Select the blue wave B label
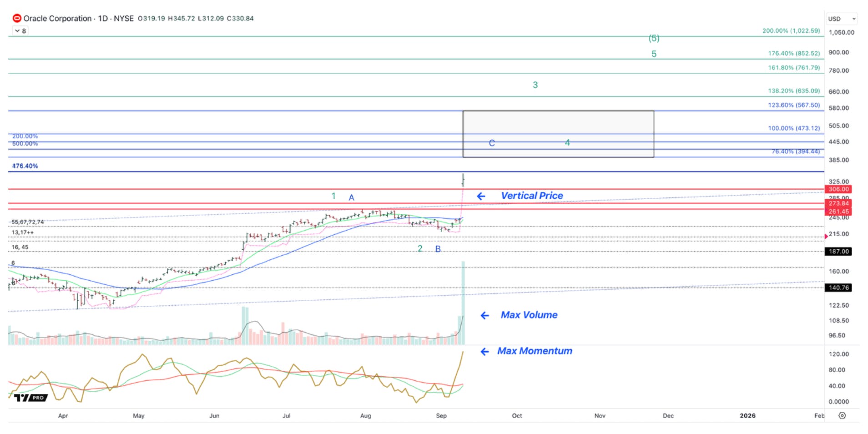The width and height of the screenshot is (868, 434). pos(438,249)
